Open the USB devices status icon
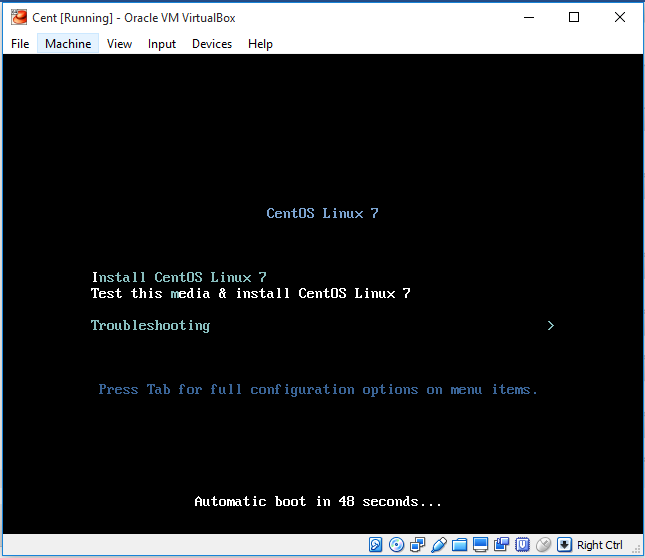 point(439,544)
